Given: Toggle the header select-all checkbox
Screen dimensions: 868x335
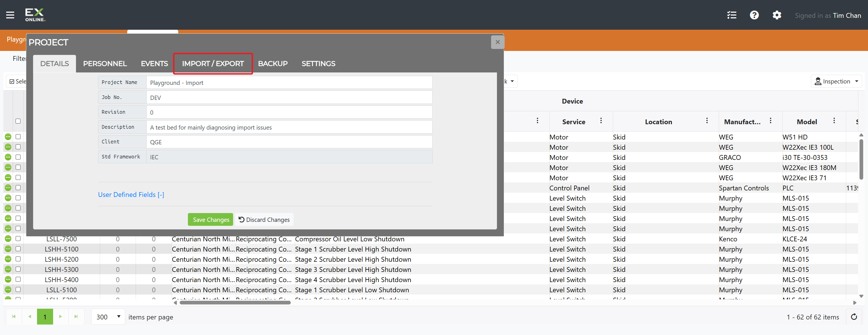Looking at the screenshot, I should click(x=18, y=121).
